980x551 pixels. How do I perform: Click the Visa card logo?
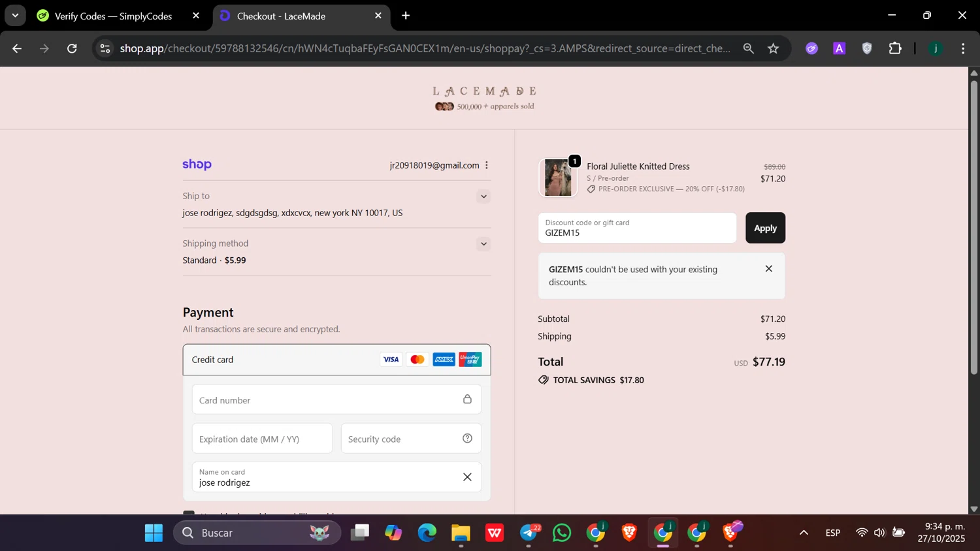391,359
